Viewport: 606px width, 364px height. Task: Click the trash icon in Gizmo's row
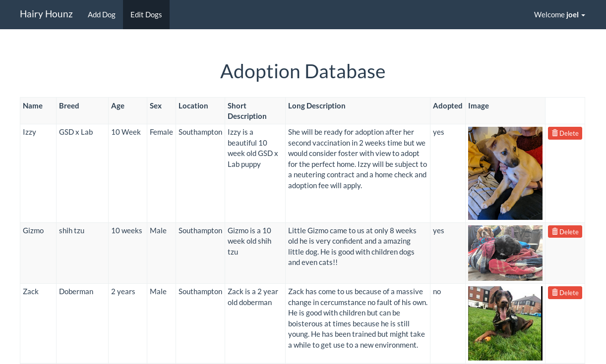point(555,232)
